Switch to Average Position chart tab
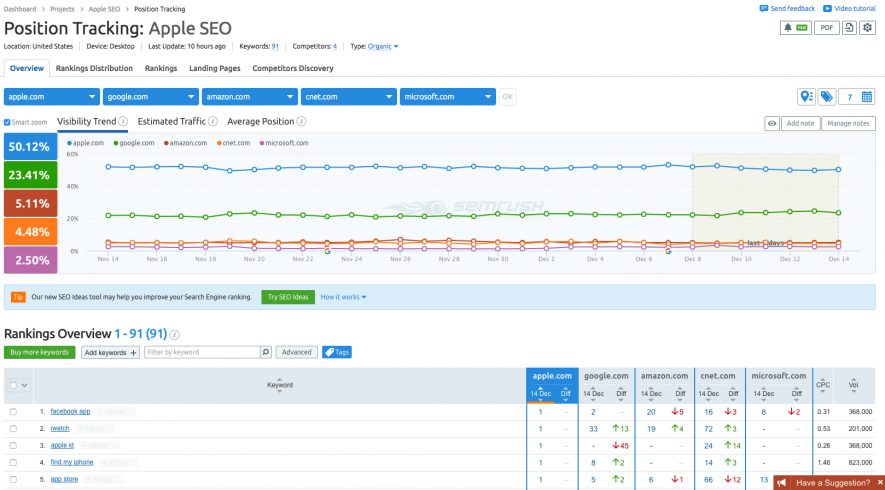The height and width of the screenshot is (490, 885). click(x=261, y=121)
